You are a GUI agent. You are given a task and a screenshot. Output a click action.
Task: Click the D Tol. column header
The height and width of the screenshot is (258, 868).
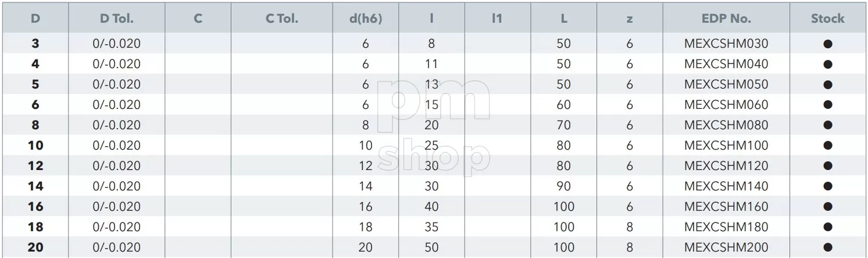tap(116, 19)
